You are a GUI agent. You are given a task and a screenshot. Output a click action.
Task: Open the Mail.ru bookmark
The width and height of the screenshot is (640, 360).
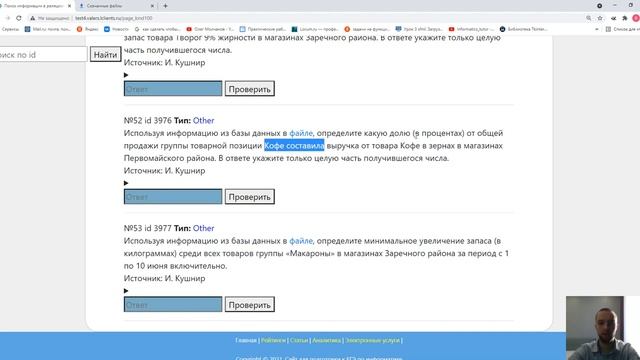pos(47,29)
